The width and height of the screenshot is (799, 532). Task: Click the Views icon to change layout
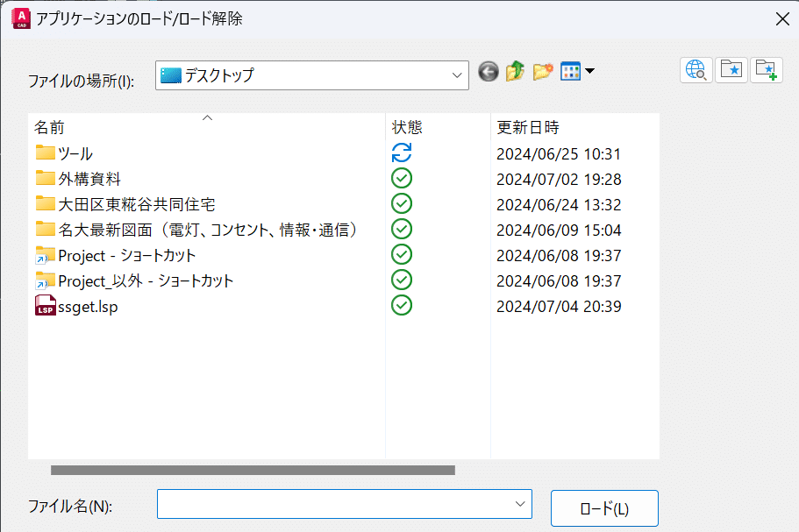point(571,71)
